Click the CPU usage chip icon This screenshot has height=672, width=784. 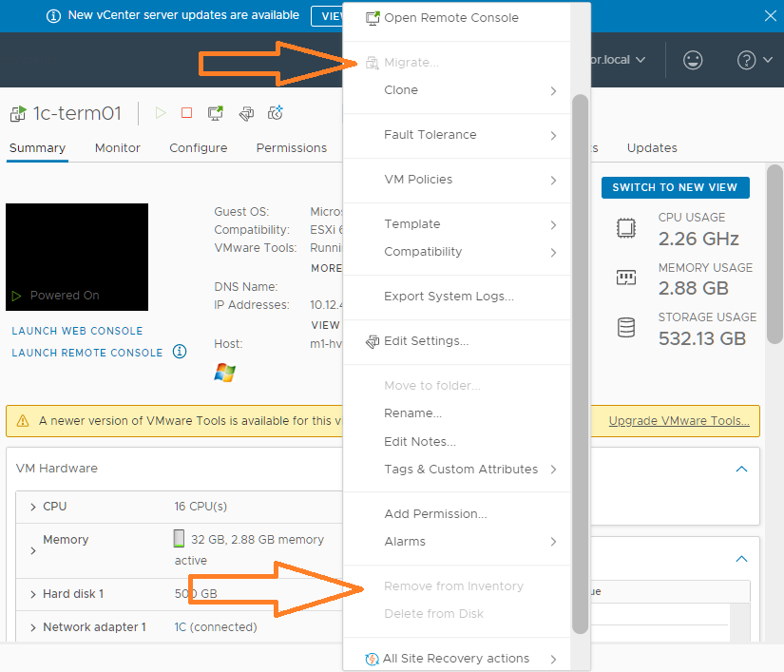click(x=626, y=228)
